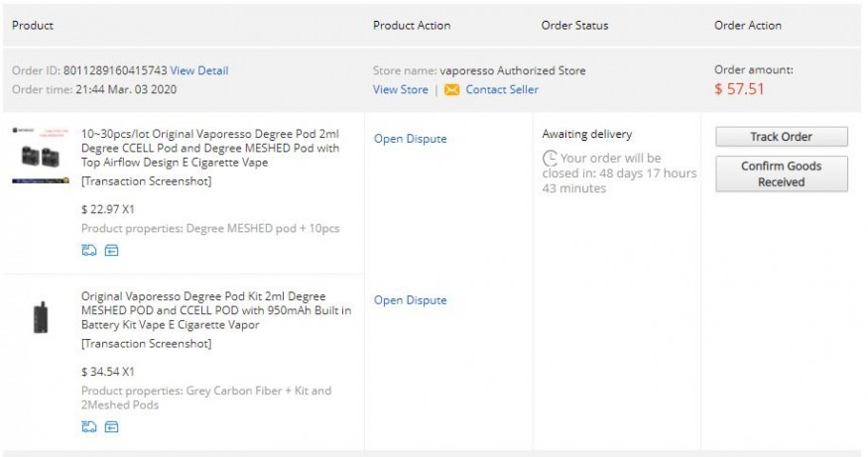Open the Transaction Screenshot for the 10pcs pod item
This screenshot has height=457, width=868.
(146, 181)
